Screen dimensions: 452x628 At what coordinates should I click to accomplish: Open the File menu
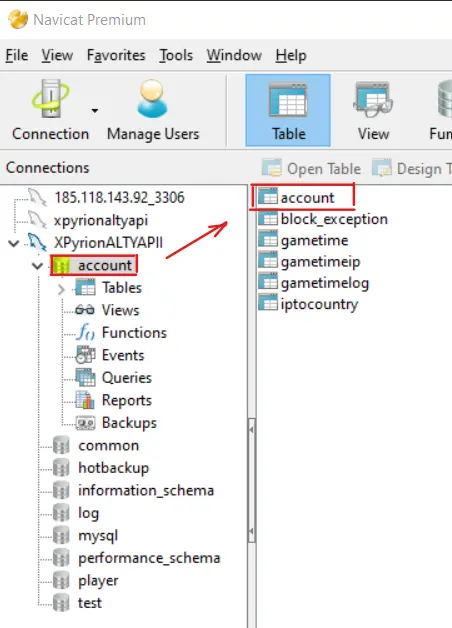17,55
